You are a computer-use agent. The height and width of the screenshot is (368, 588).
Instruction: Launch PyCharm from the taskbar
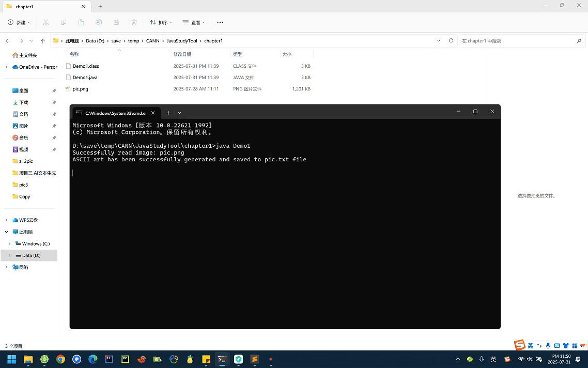click(125, 359)
